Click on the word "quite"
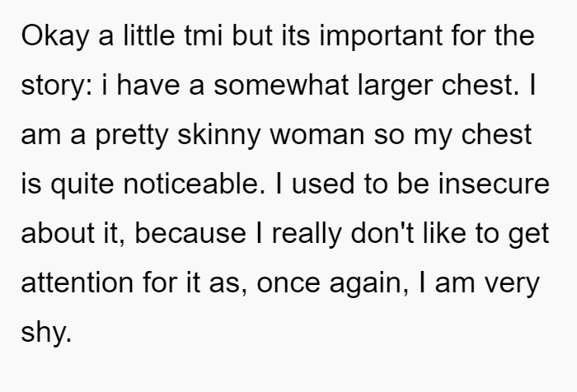 [82, 185]
